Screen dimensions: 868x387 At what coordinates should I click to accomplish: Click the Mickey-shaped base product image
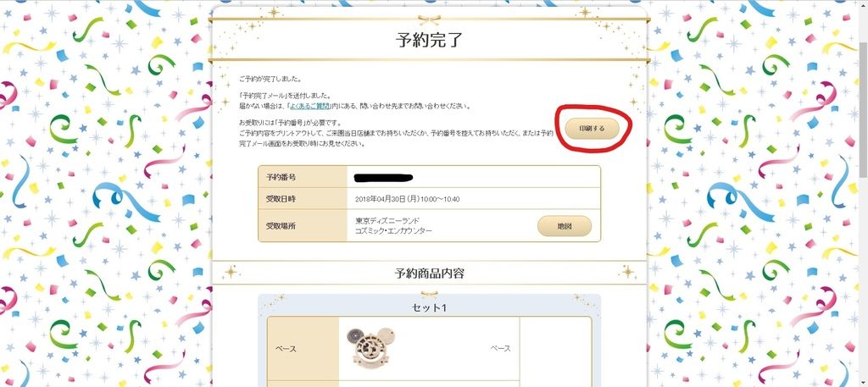pyautogui.click(x=372, y=348)
